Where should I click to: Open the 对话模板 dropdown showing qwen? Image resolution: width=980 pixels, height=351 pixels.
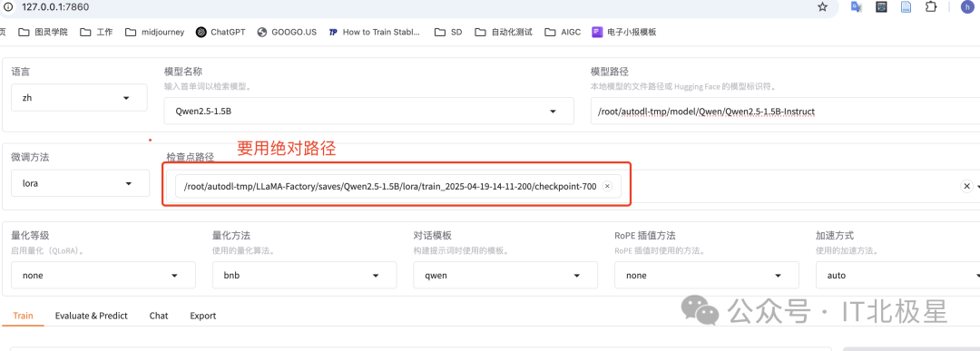click(505, 275)
